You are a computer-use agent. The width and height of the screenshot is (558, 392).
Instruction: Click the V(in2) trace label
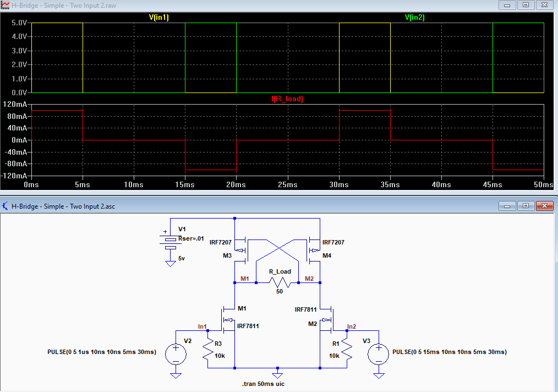[414, 17]
